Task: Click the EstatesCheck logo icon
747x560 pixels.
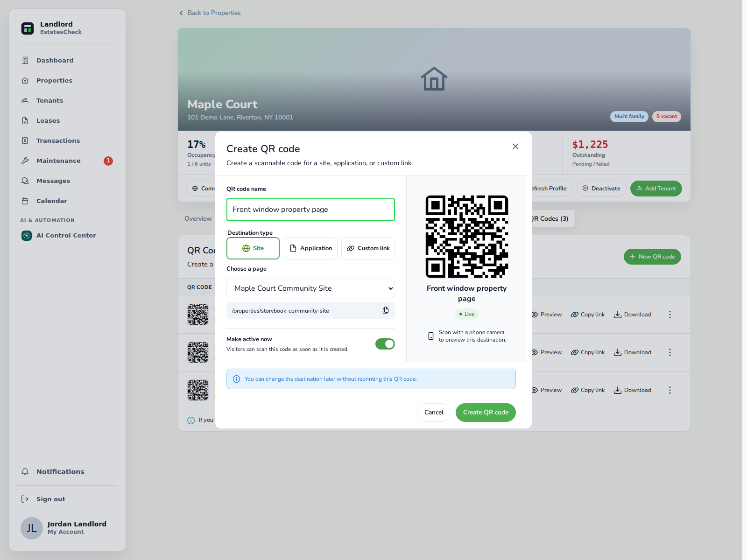Action: [28, 28]
